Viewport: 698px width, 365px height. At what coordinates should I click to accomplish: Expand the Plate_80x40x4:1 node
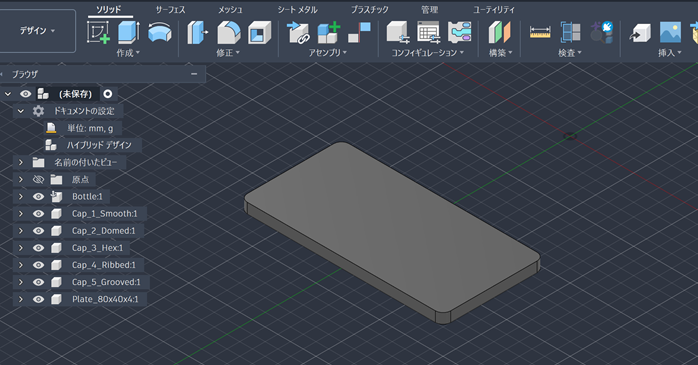[20, 299]
